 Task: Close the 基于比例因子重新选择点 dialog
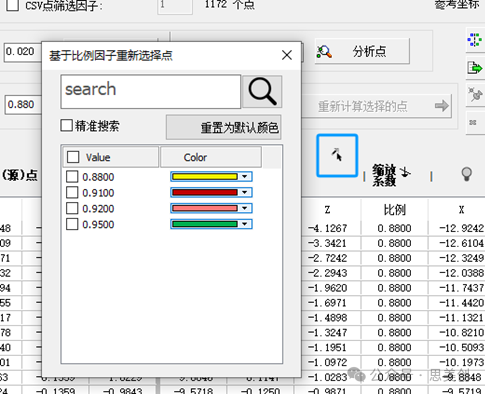click(x=287, y=55)
